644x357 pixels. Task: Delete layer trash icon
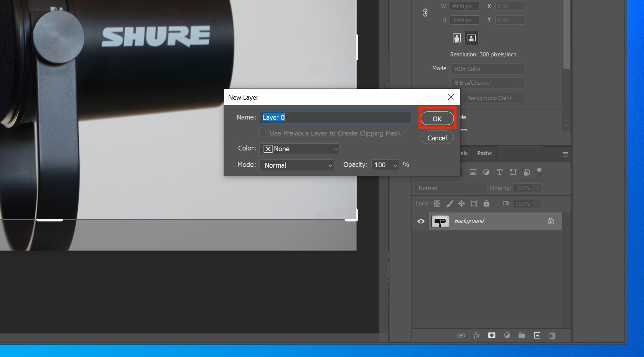(x=552, y=335)
